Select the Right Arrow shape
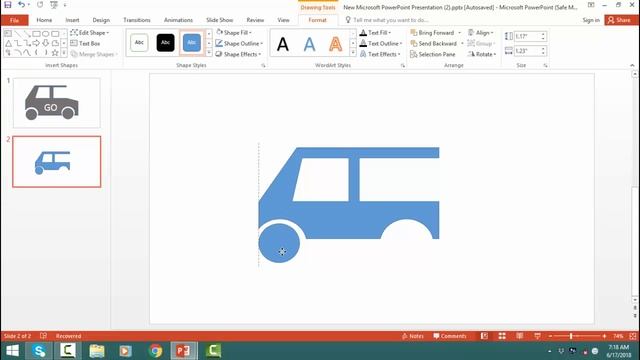This screenshot has height=360, width=640. (x=36, y=43)
